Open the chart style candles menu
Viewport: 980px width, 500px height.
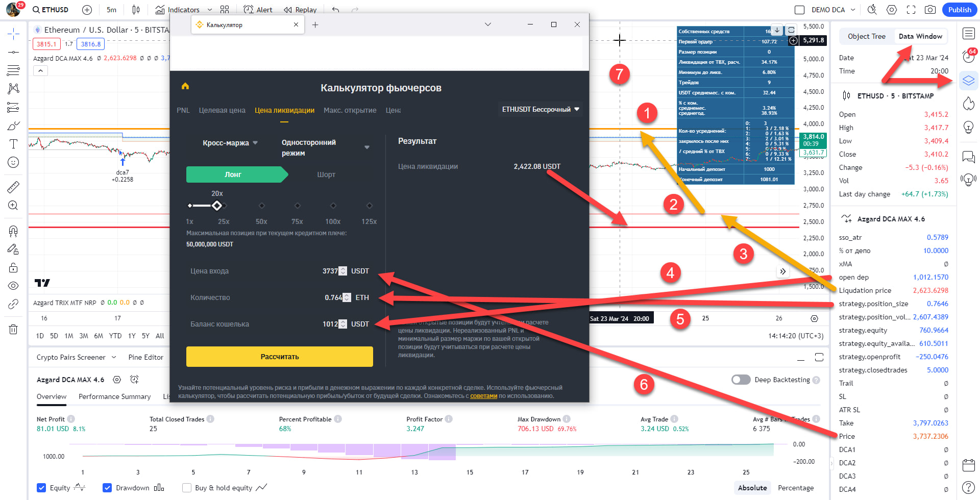(136, 10)
